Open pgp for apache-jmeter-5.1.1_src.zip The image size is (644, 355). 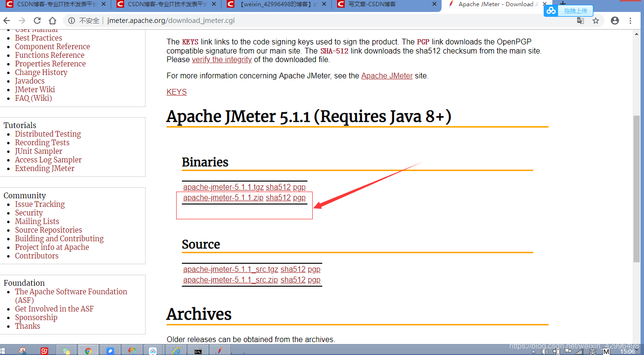[x=314, y=280]
